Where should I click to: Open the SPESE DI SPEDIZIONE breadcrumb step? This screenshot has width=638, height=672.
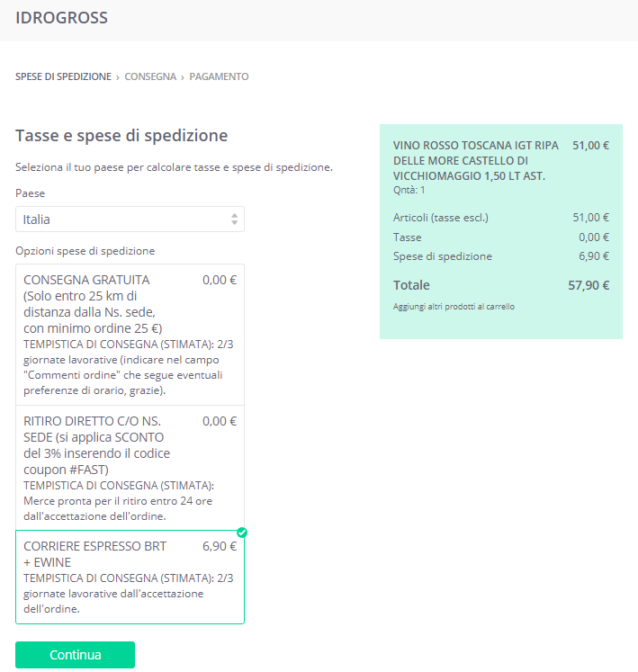63,76
